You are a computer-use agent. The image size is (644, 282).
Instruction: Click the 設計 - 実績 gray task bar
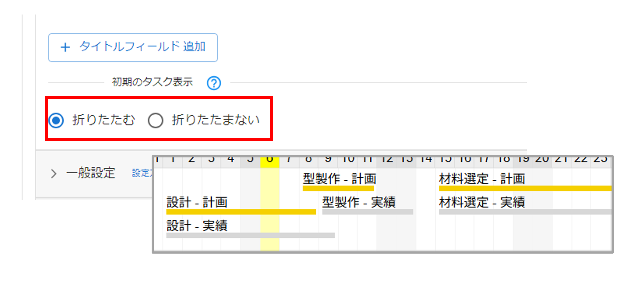[x=251, y=235]
